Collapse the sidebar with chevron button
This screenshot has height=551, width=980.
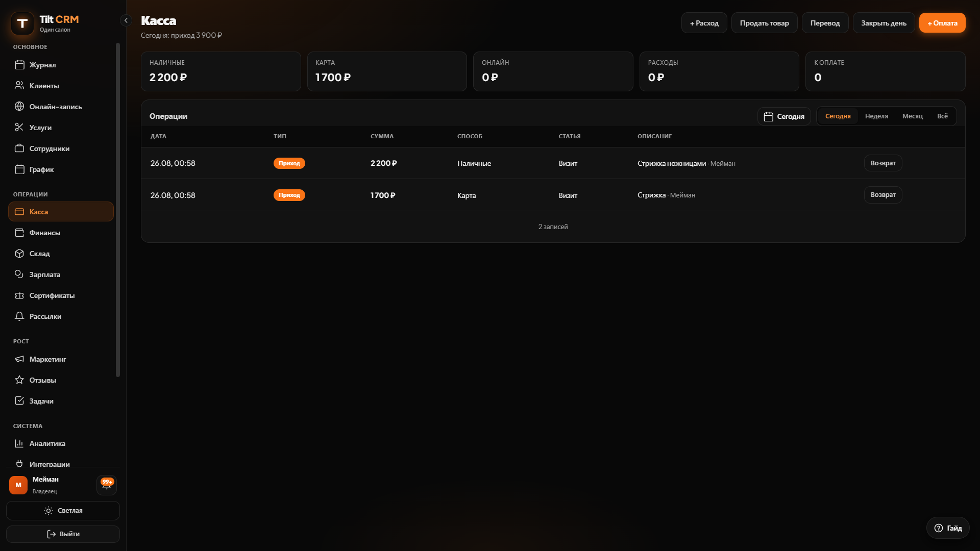tap(126, 20)
